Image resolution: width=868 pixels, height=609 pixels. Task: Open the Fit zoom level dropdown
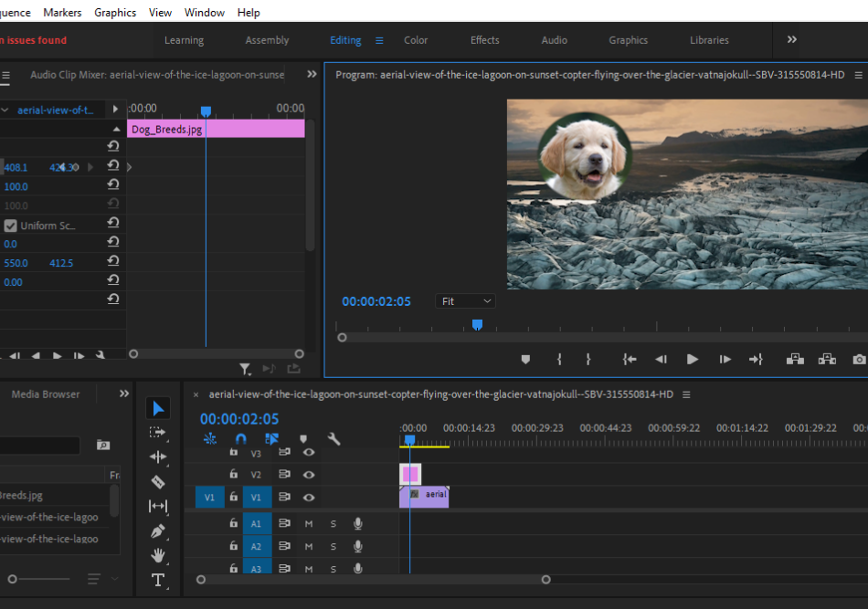(x=466, y=301)
